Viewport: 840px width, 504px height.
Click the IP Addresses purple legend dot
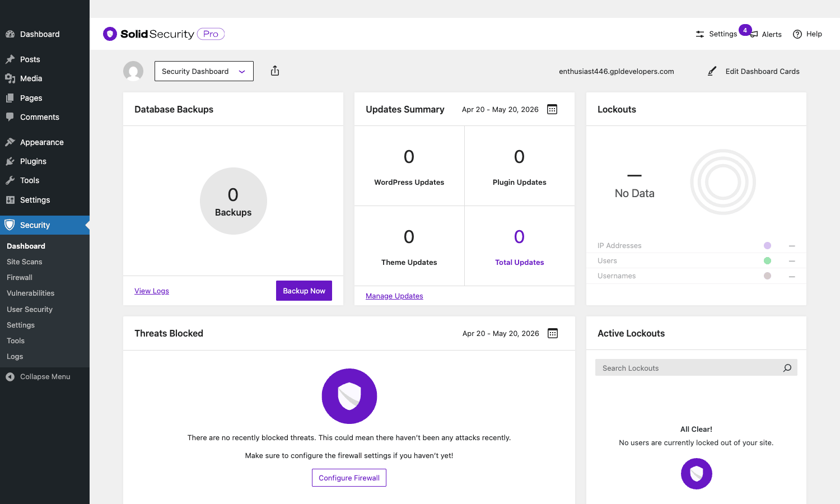point(768,245)
